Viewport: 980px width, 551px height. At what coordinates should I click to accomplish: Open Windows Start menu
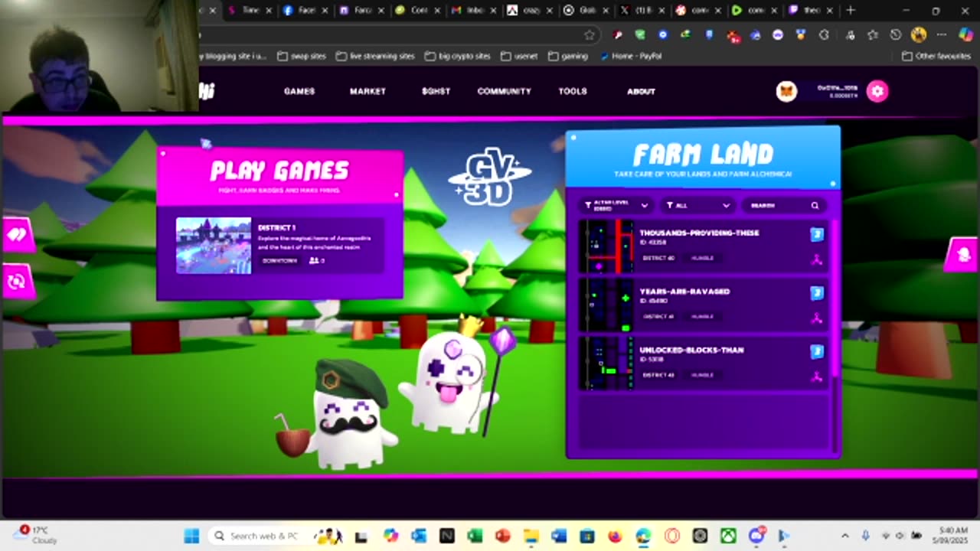(x=191, y=536)
